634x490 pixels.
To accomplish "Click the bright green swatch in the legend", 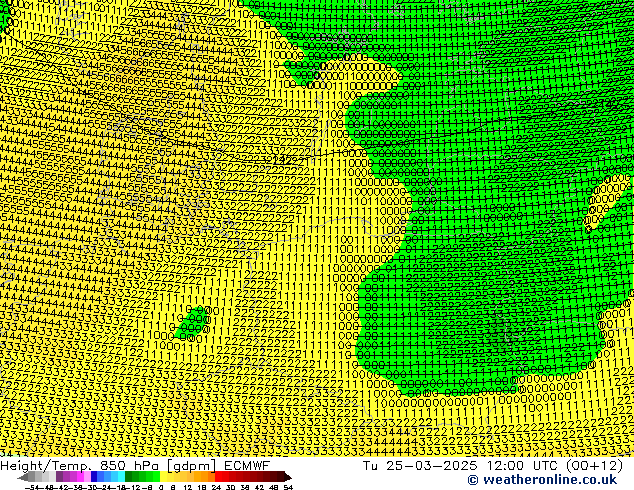I will (x=156, y=477).
